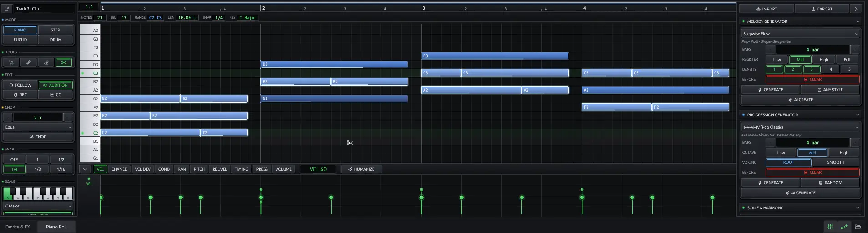Select SMOOTH voicing
Viewport: 868px width, 233px height.
pyautogui.click(x=836, y=162)
